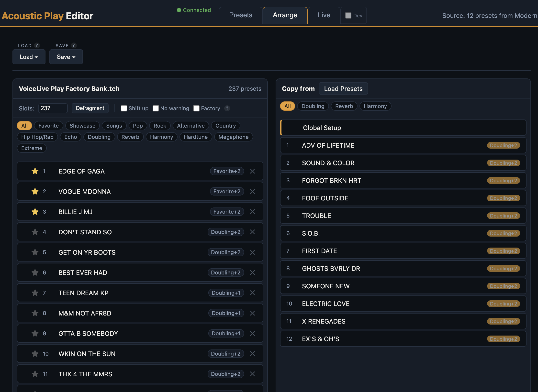Image resolution: width=538 pixels, height=392 pixels.
Task: Open Doubling+1 tag on TEEN DREAM KP
Action: coord(226,293)
